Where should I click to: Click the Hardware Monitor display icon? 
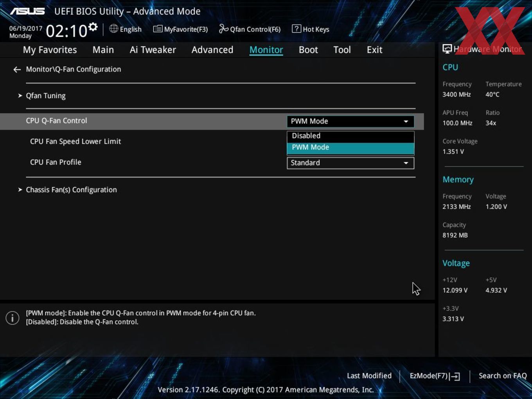447,49
